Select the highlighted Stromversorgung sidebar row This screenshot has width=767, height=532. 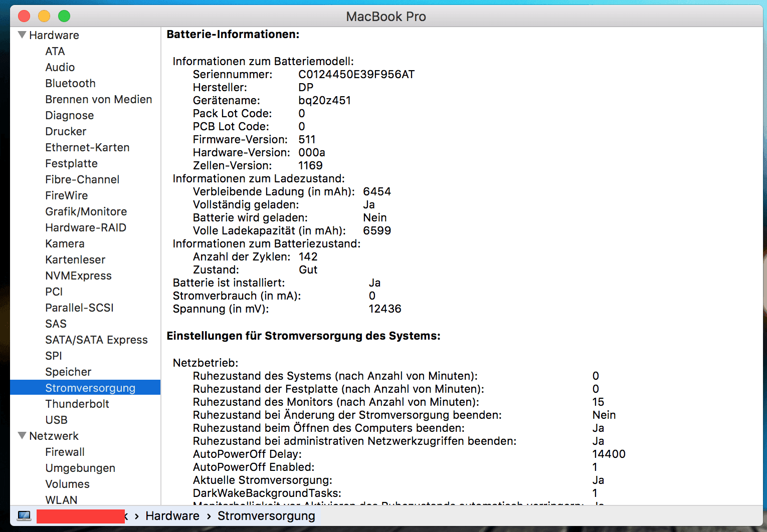(85, 388)
